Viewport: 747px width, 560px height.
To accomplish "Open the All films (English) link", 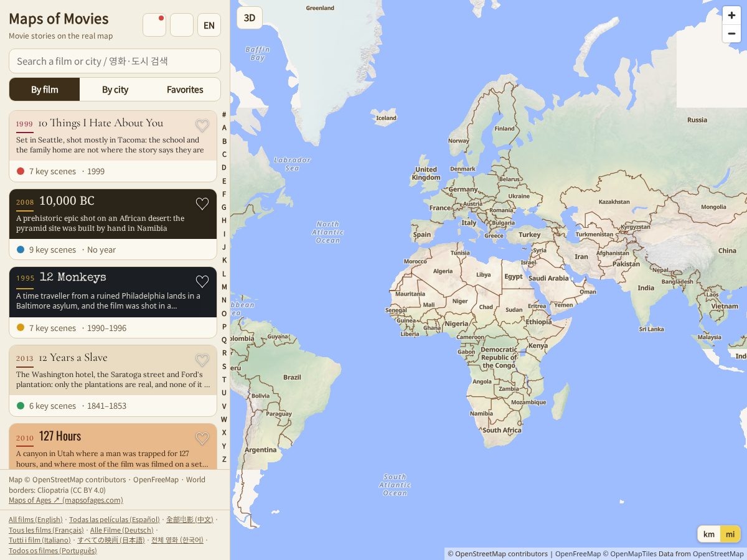I will pos(35,520).
